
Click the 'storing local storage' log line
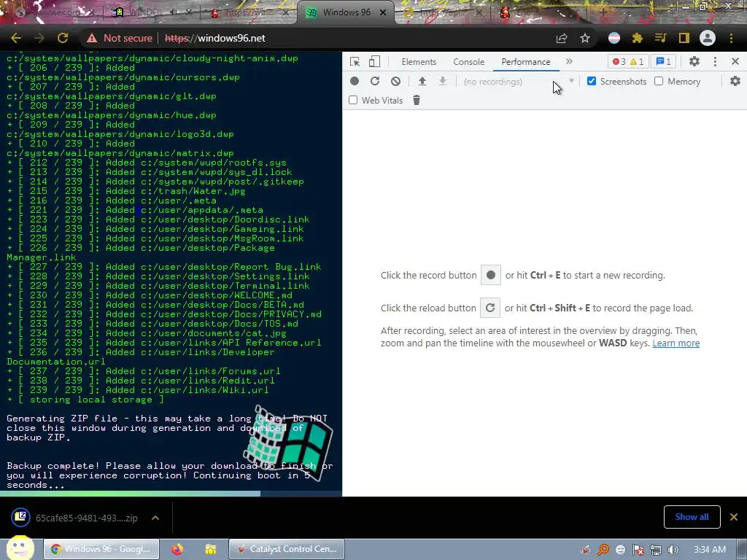tap(85, 400)
